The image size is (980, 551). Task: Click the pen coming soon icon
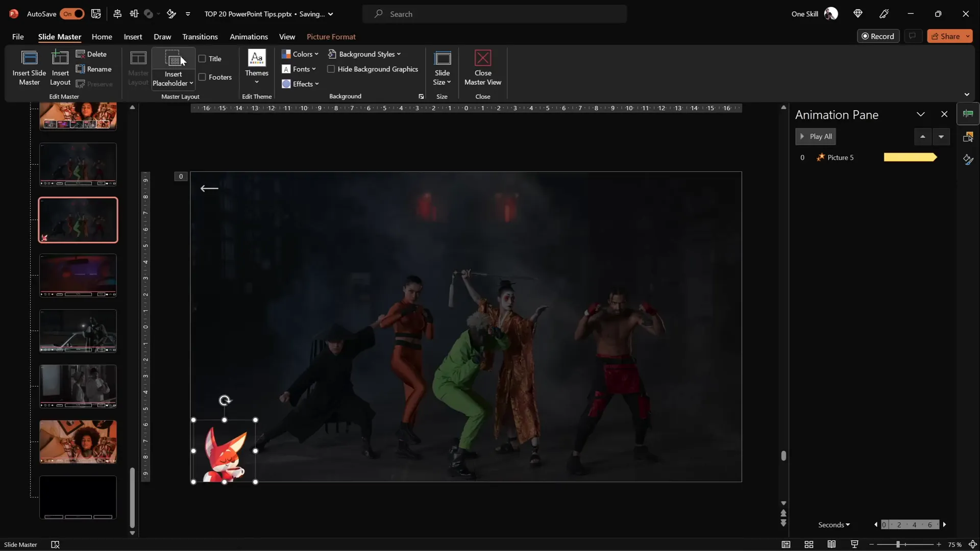885,14
